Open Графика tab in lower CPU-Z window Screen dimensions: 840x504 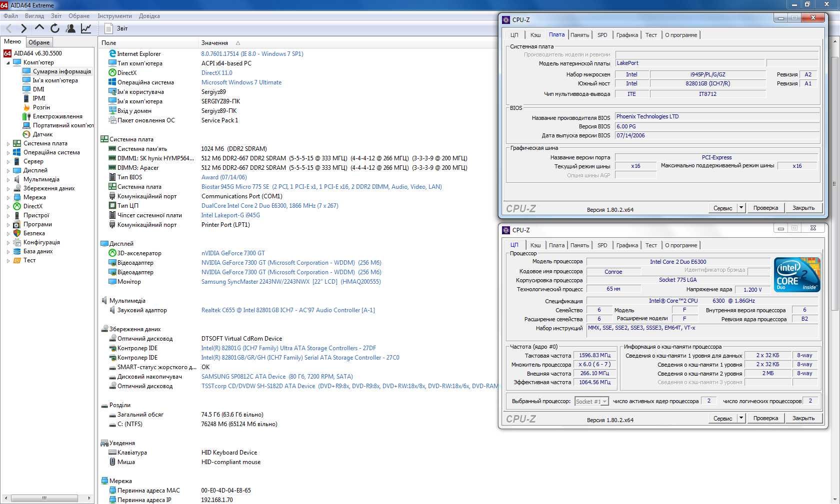(x=627, y=245)
